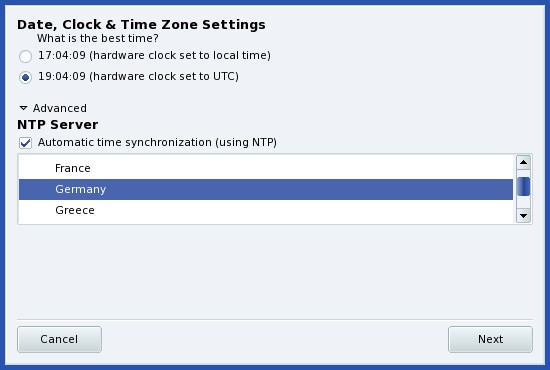The width and height of the screenshot is (550, 370).
Task: Click the 17:04:09 local time option text
Action: point(154,55)
